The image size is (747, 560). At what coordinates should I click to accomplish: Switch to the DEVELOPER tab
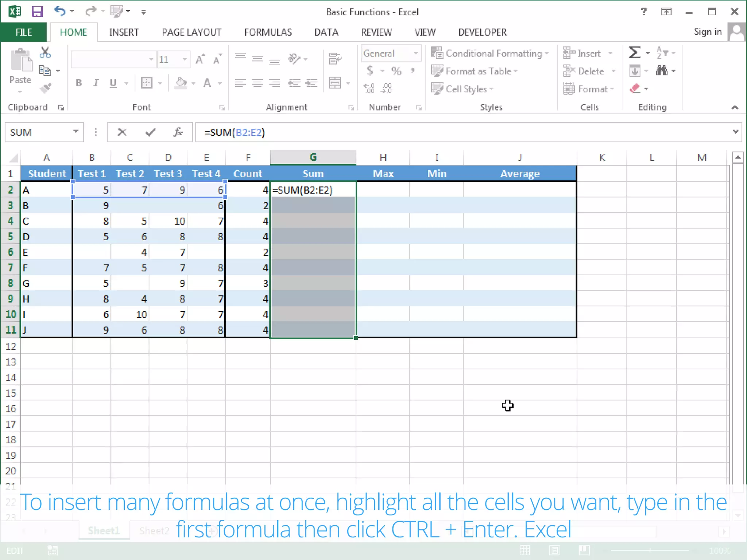[483, 32]
